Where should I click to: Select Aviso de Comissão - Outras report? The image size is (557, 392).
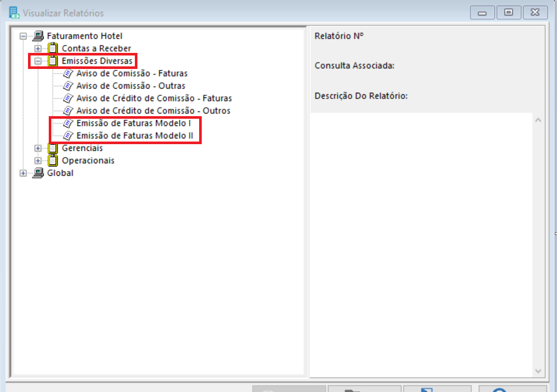(131, 86)
